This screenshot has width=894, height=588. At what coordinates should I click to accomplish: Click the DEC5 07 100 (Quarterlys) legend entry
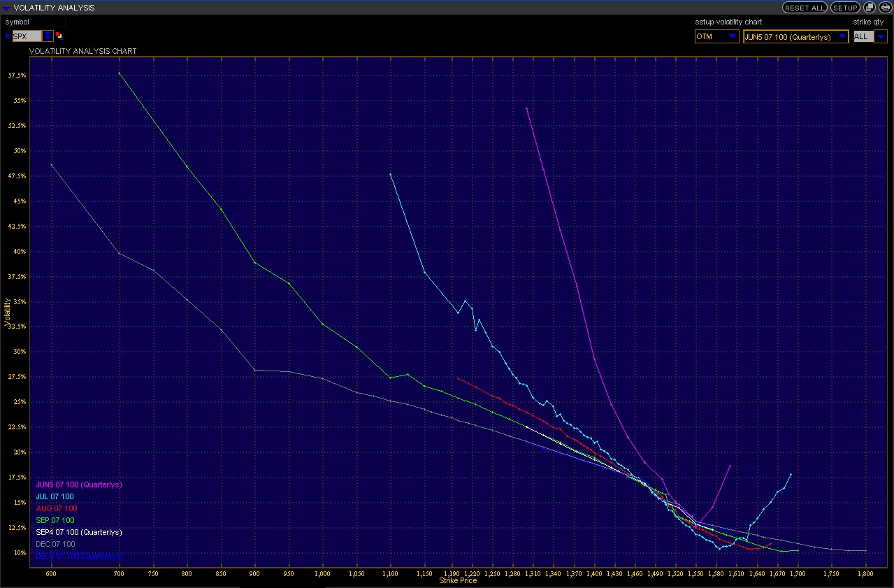(79, 556)
